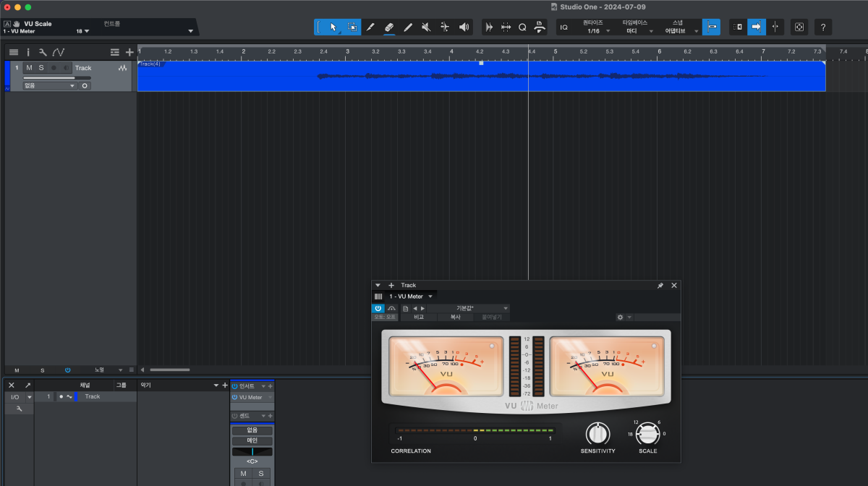Open VU Meter plugin window menu triangle

point(378,286)
